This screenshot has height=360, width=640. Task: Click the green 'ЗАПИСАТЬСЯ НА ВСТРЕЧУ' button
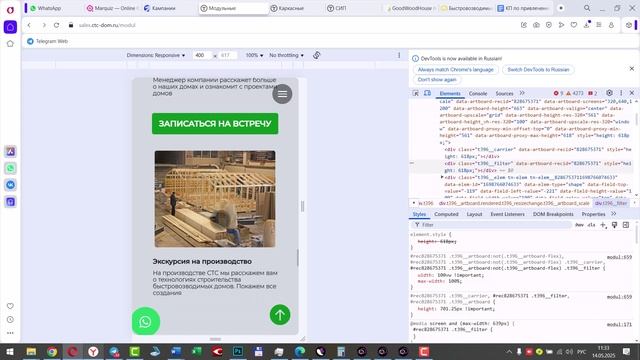click(215, 123)
